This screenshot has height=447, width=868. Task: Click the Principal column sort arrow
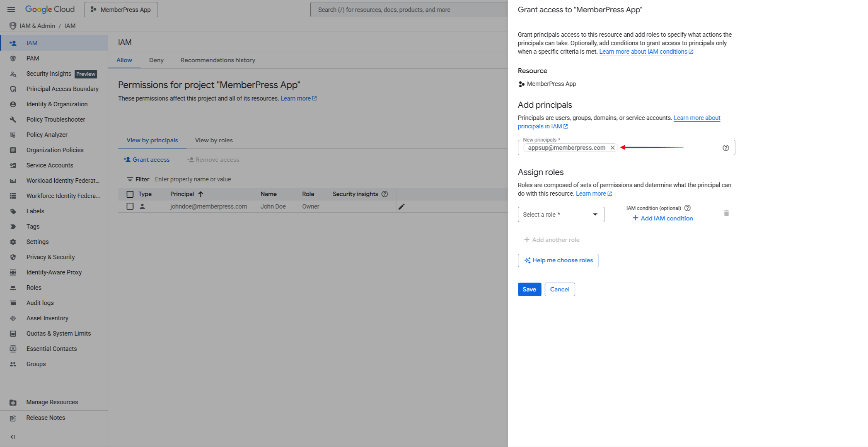pos(201,194)
